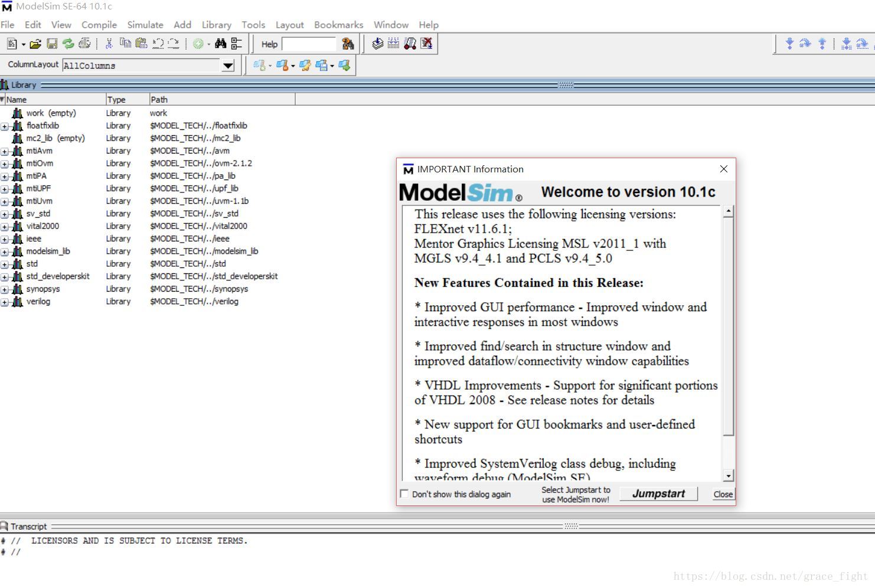The width and height of the screenshot is (875, 588).
Task: Click the Undo toolbar icon
Action: click(x=158, y=44)
